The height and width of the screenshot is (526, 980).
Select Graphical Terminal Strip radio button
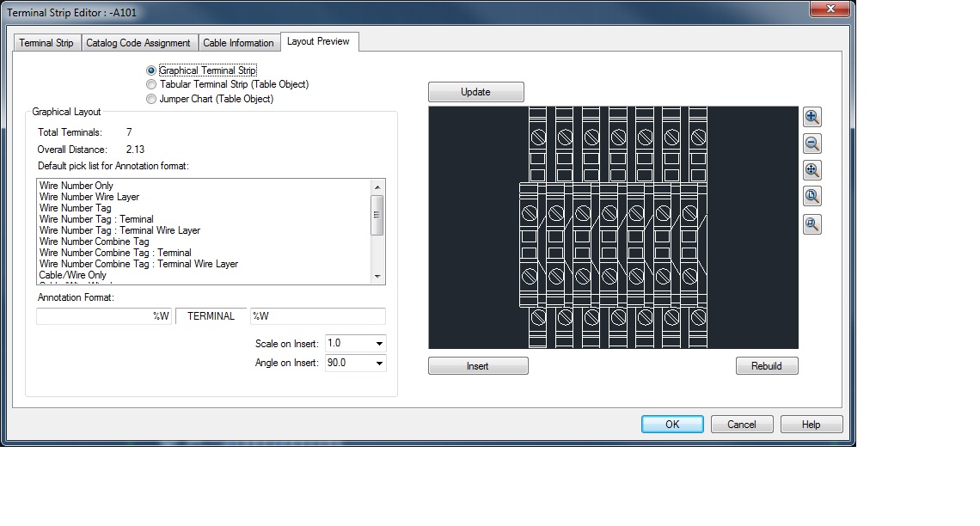tap(150, 70)
